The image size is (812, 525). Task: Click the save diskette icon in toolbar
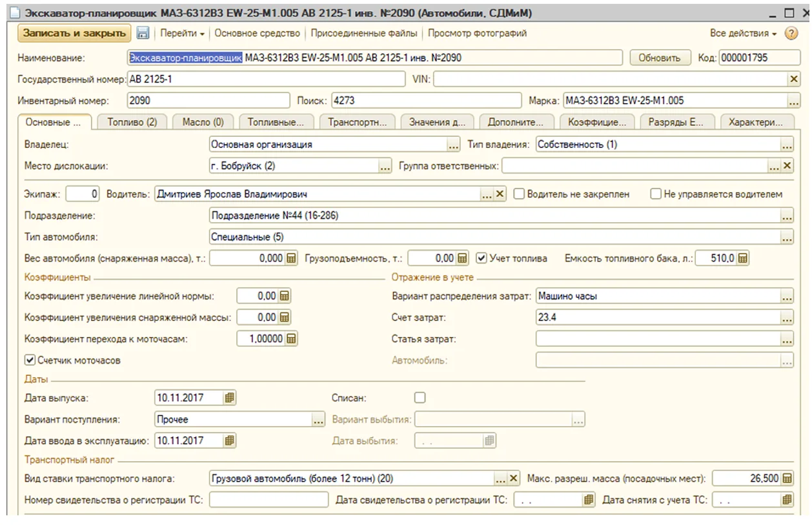click(x=143, y=33)
